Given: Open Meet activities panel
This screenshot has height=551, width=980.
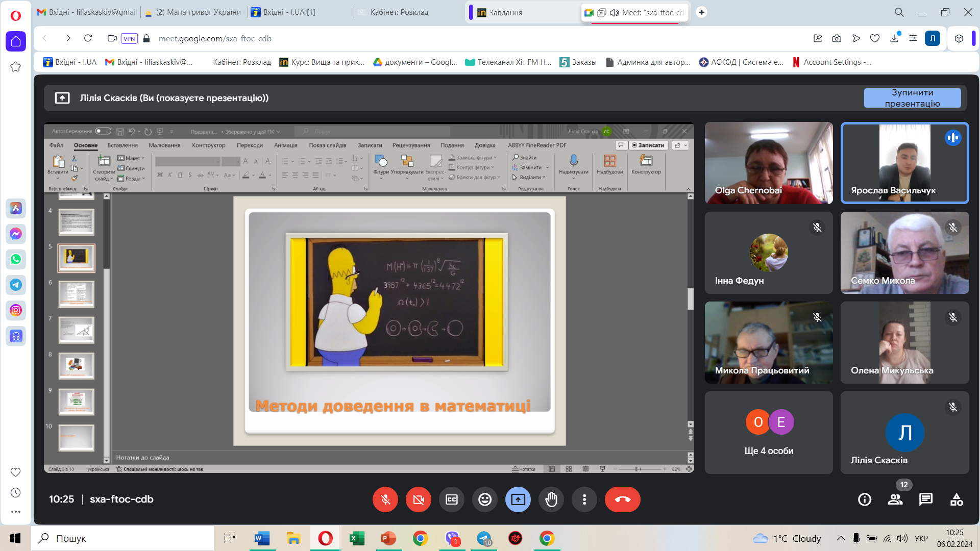Looking at the screenshot, I should [957, 499].
